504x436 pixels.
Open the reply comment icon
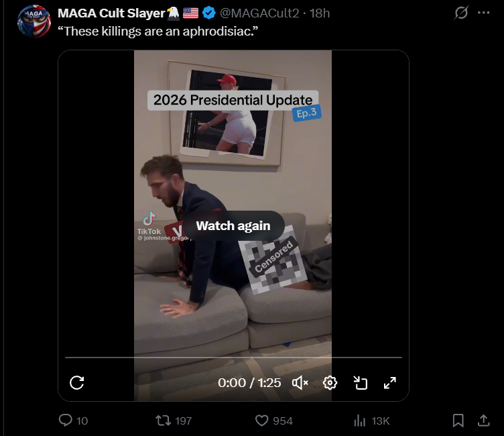(66, 420)
